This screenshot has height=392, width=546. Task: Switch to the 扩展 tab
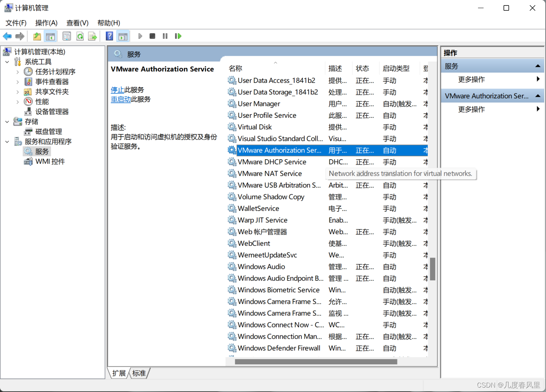tap(119, 373)
